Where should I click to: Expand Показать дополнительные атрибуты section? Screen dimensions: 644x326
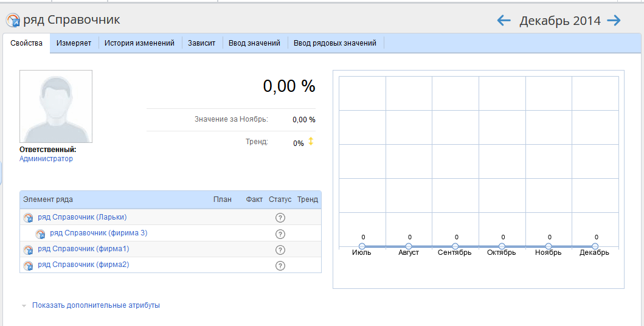pos(95,305)
